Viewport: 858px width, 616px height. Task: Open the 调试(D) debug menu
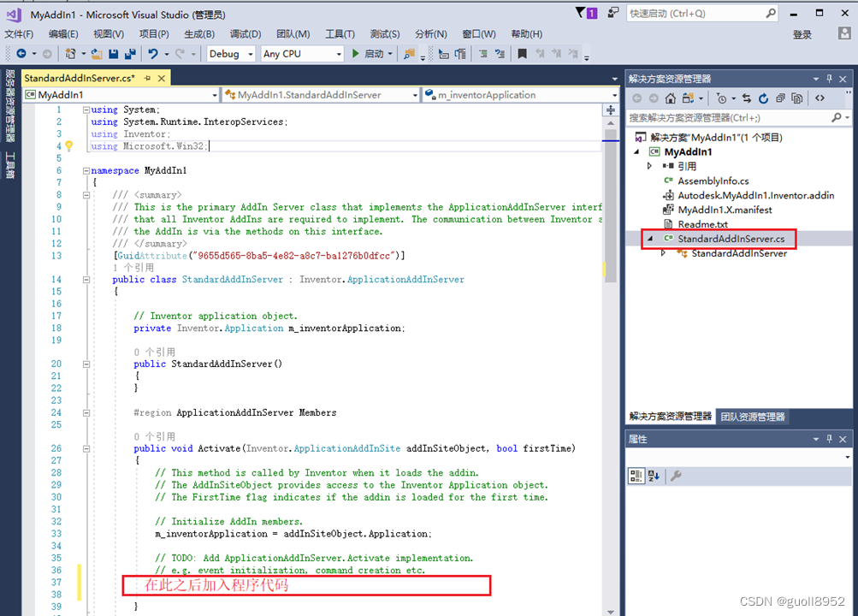[246, 34]
